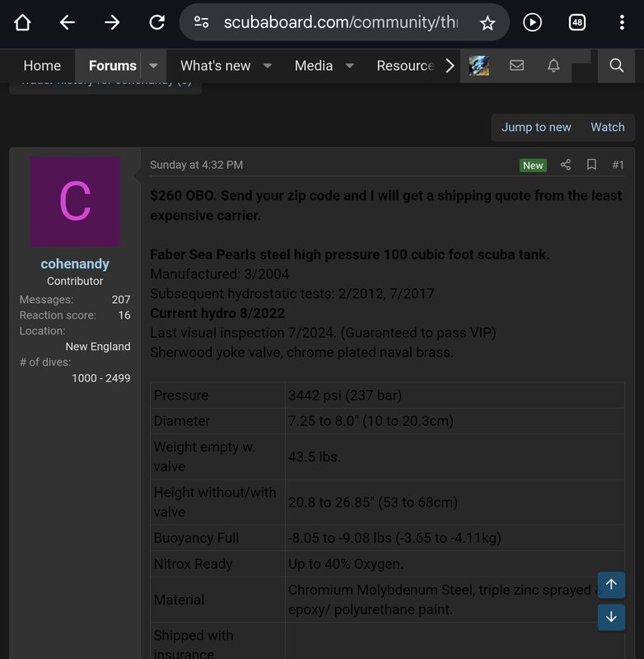The image size is (644, 659).
Task: Select the 'Pressure' table label
Action: click(x=180, y=395)
